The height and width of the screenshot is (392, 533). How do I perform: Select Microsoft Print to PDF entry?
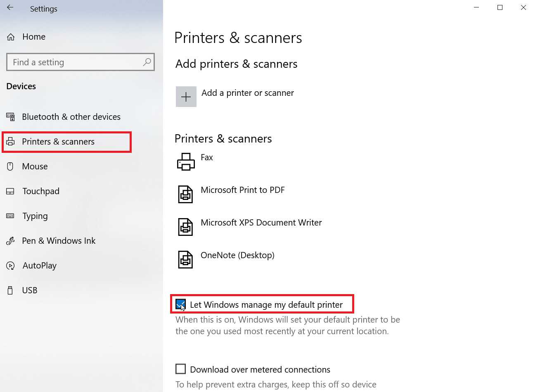[243, 190]
